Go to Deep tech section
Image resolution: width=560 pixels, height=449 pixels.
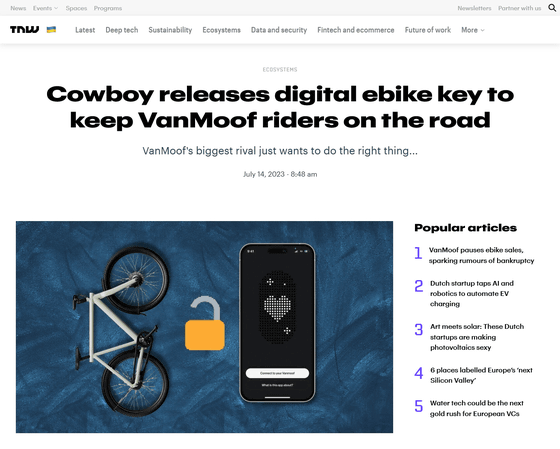point(122,30)
